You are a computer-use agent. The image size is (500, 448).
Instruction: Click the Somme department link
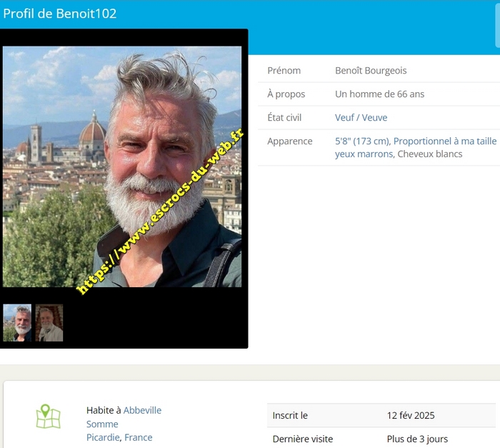tap(102, 424)
